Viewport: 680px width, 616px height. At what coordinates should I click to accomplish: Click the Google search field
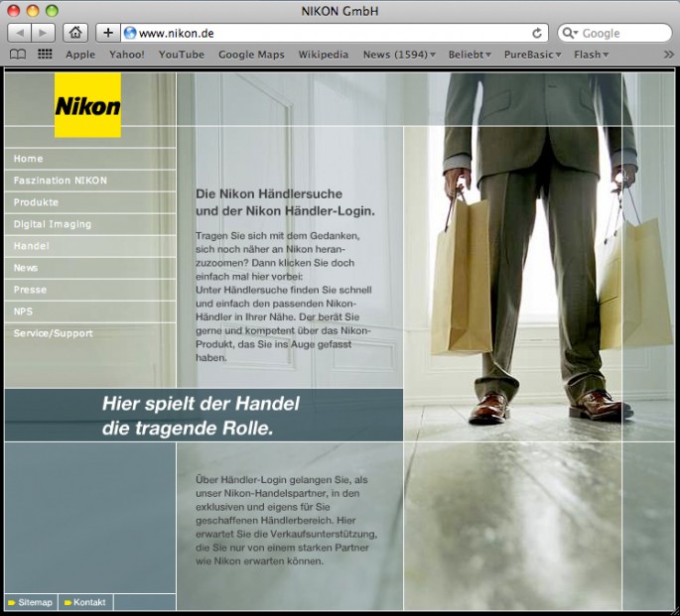tap(614, 33)
